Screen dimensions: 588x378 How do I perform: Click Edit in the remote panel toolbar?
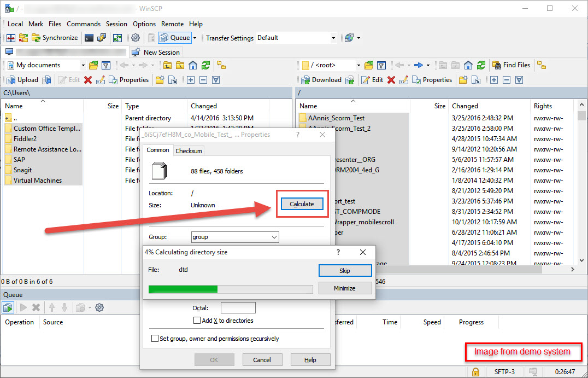point(372,80)
